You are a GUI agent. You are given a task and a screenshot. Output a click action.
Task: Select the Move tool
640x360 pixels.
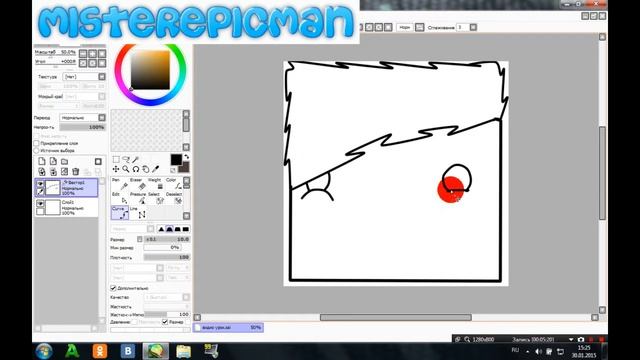[x=116, y=169]
